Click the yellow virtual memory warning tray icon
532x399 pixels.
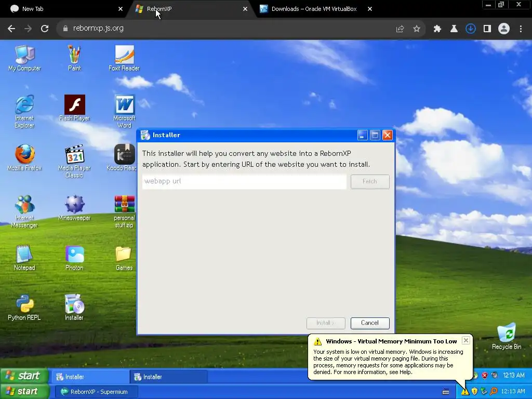pos(465,392)
